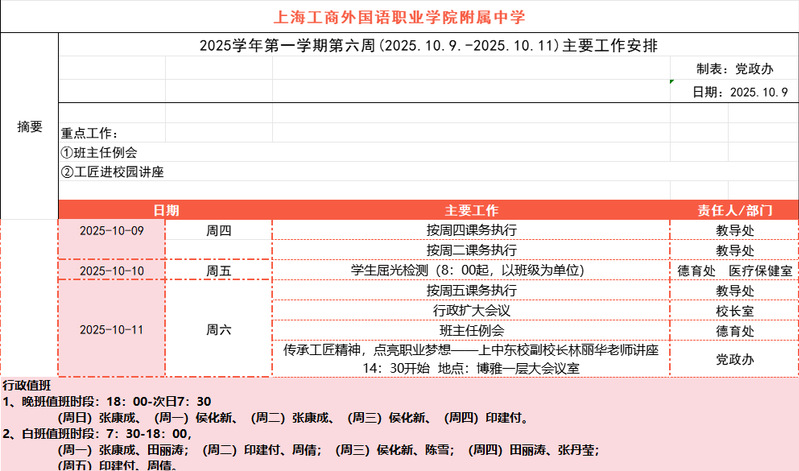This screenshot has height=471, width=799.
Task: Select the 重点工作： cell
Action: pyautogui.click(x=90, y=133)
